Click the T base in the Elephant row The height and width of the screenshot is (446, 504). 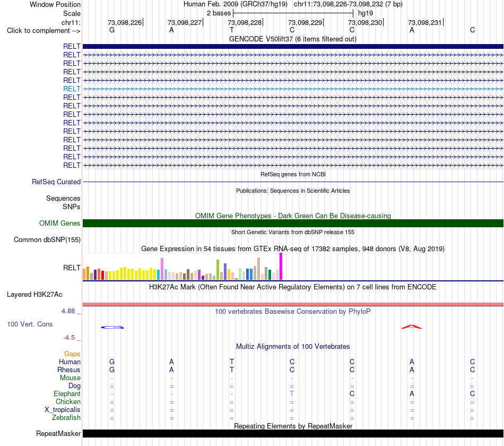tap(292, 393)
